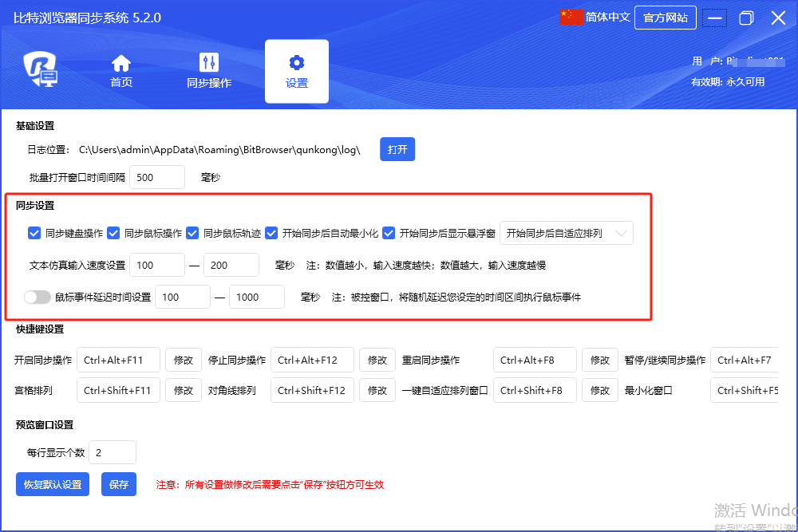Viewport: 798px width, 532px height.
Task: Toggle 同步鼠标轨迹 checkbox
Action: click(192, 234)
